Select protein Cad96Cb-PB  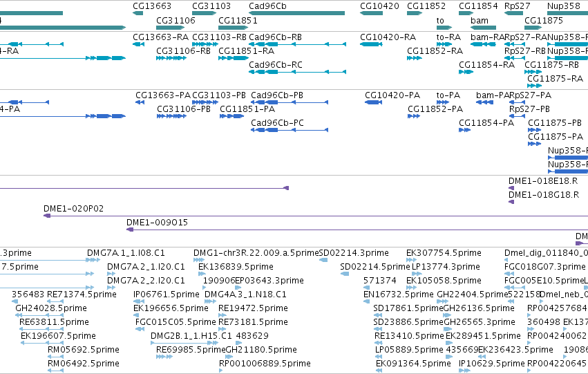[x=277, y=95]
